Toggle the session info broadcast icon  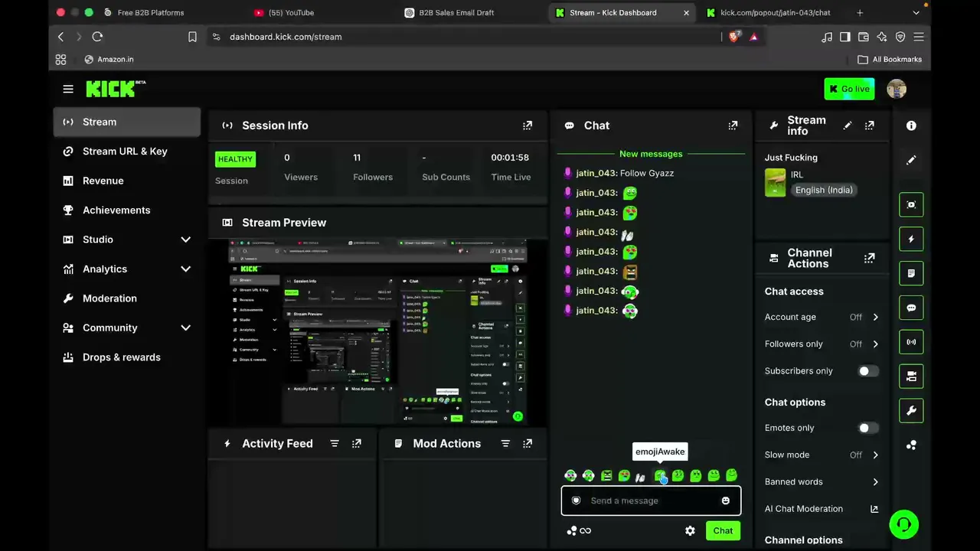911,342
